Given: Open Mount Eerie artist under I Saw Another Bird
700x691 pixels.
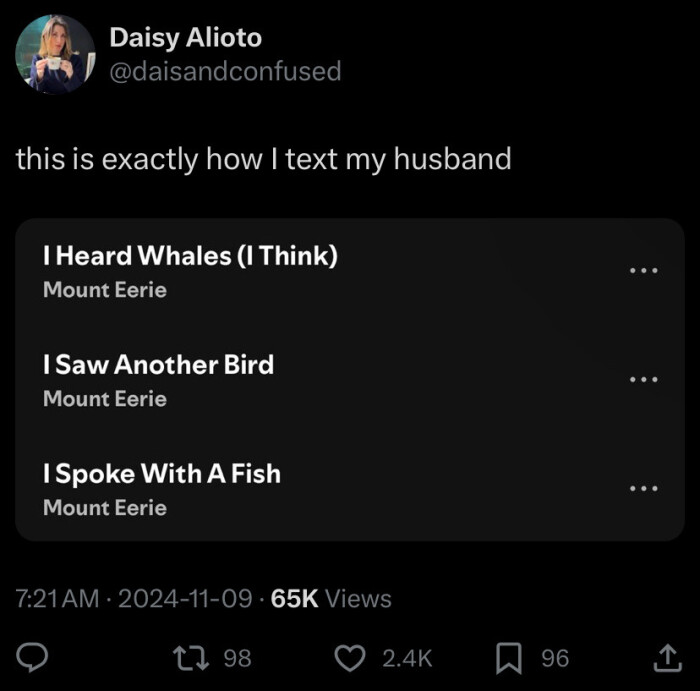Looking at the screenshot, I should point(105,399).
